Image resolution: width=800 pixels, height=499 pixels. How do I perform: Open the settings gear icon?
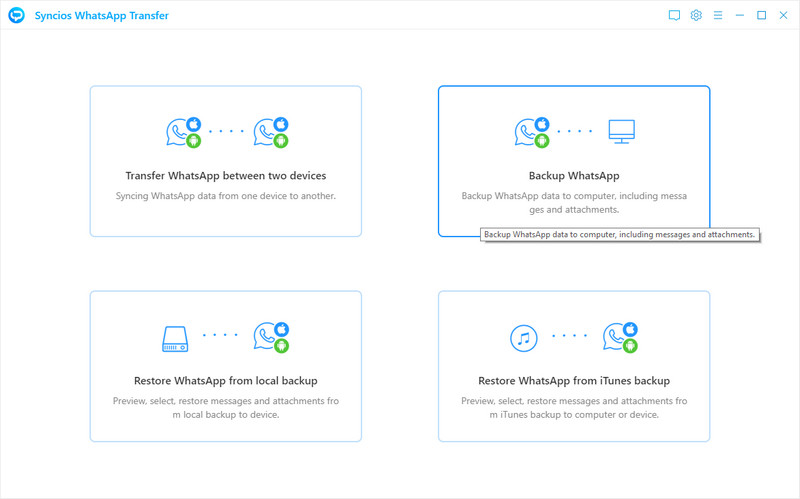point(696,15)
